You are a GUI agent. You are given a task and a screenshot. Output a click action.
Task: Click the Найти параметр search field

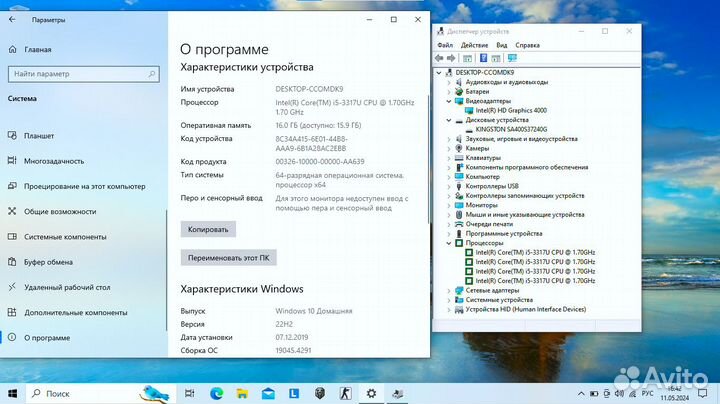tap(84, 74)
